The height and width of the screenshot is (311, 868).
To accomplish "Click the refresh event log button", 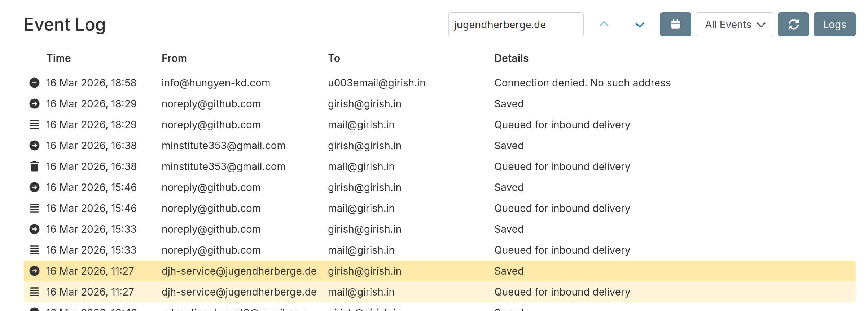I will 793,25.
